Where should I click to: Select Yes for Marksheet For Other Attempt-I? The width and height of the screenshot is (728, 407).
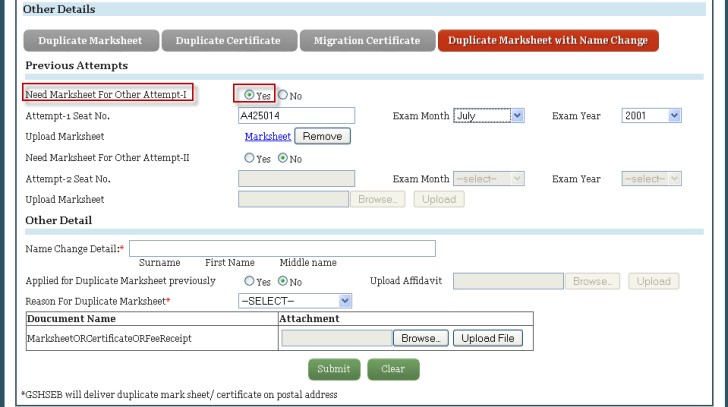pos(249,95)
